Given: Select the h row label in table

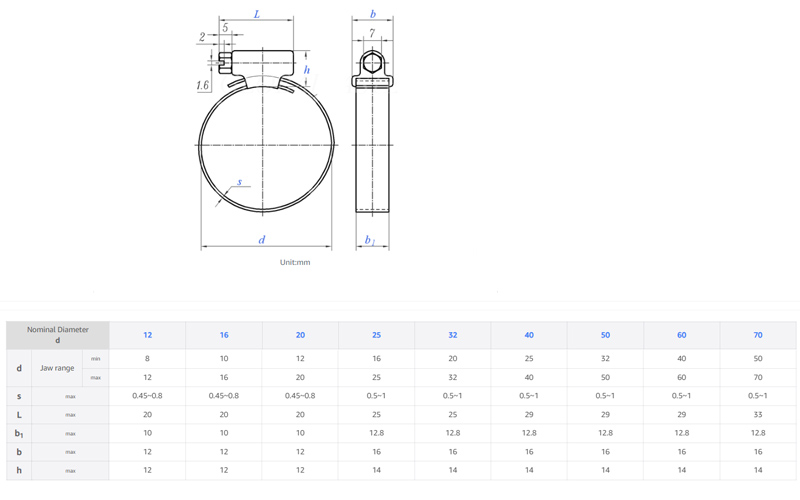Looking at the screenshot, I should [19, 470].
